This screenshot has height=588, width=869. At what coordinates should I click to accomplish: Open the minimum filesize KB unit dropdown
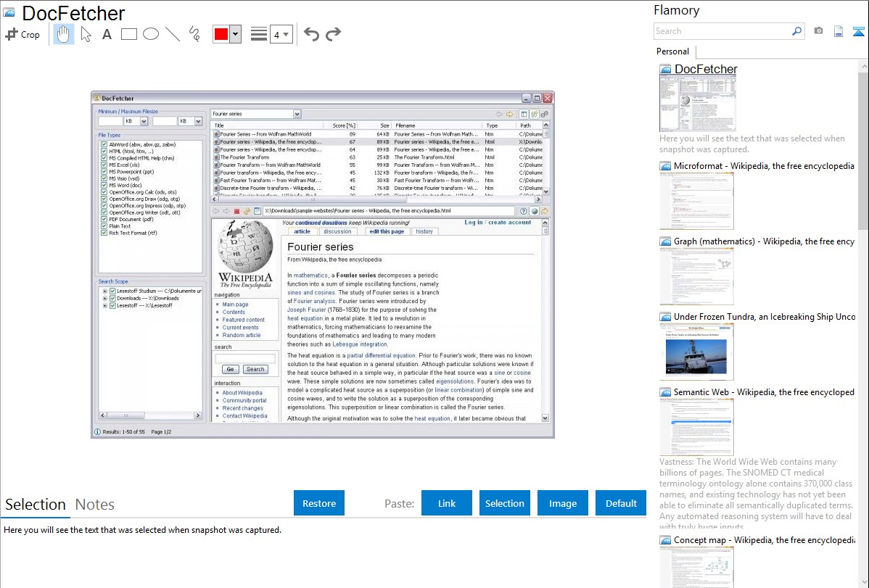click(x=144, y=121)
